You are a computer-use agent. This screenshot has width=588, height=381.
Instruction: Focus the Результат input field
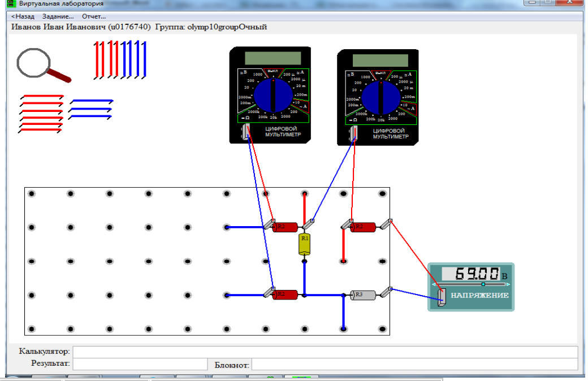coord(140,363)
